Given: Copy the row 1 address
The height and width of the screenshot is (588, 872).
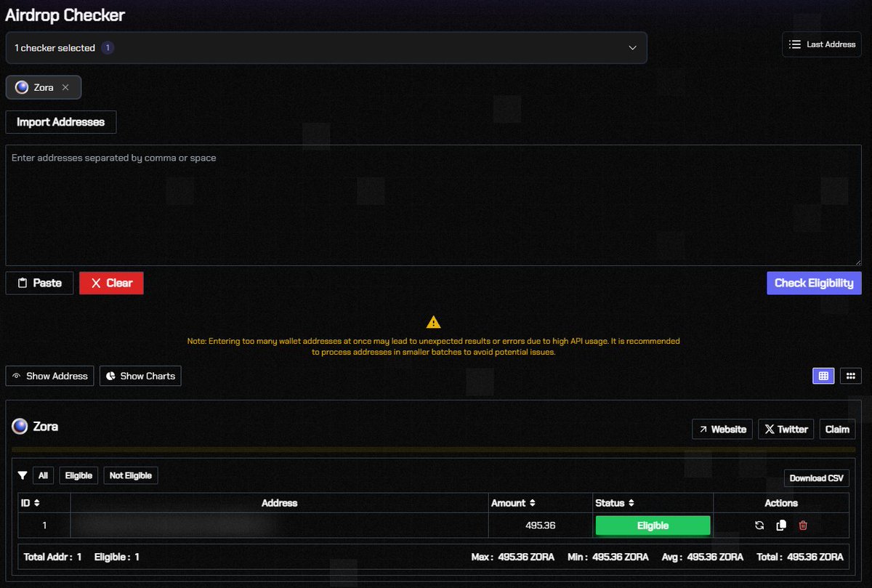Looking at the screenshot, I should 781,525.
